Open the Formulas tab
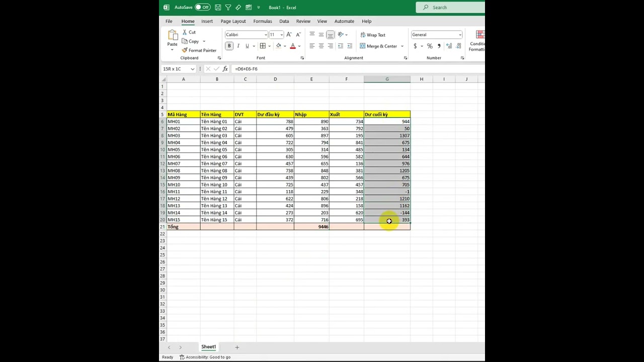The height and width of the screenshot is (362, 644). tap(263, 21)
